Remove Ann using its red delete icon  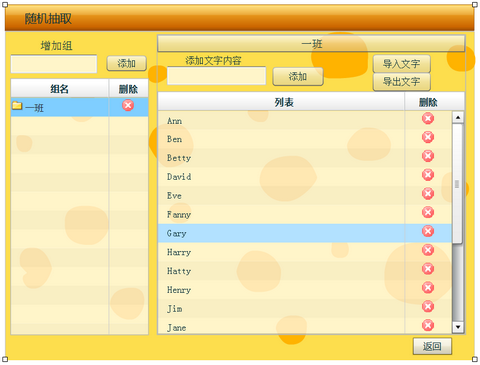[x=428, y=118]
